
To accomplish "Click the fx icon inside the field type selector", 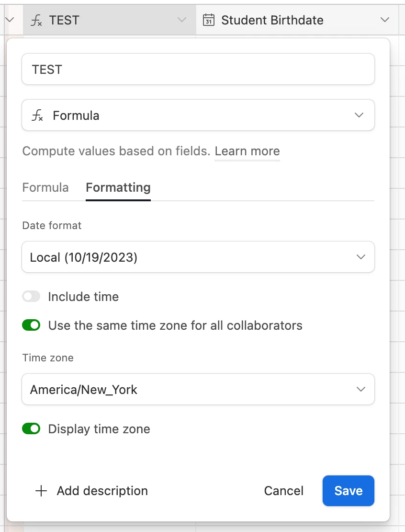I will pos(37,116).
